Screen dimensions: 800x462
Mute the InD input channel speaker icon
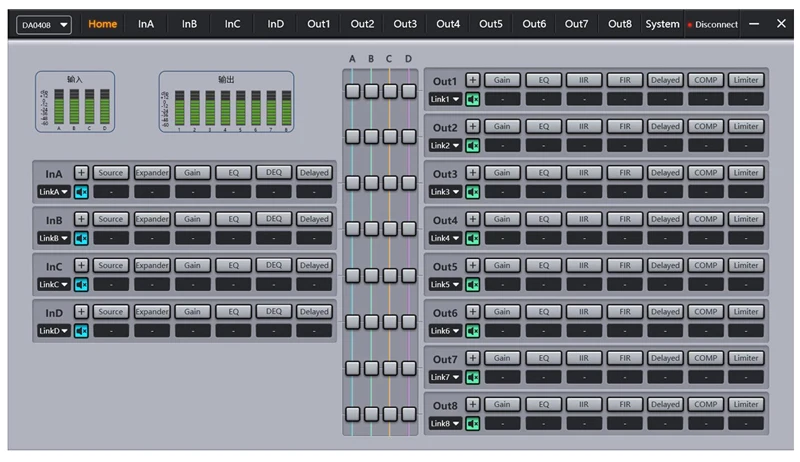(81, 331)
